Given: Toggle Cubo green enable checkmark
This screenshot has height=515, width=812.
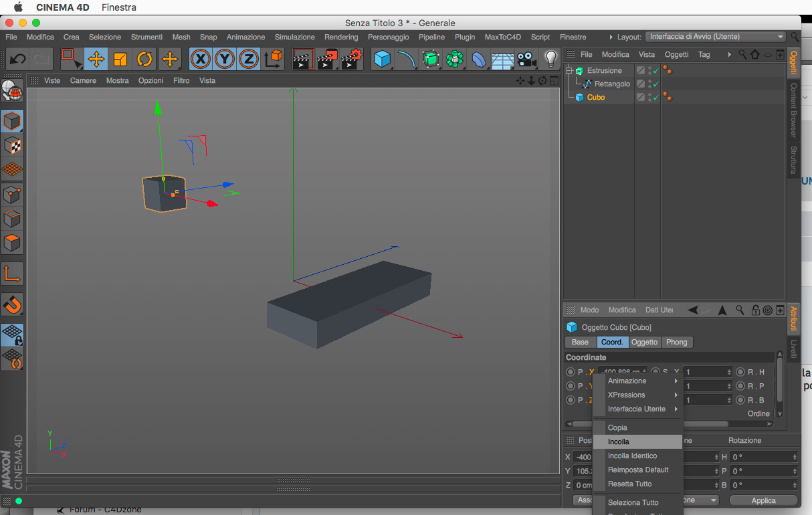Looking at the screenshot, I should point(656,98).
